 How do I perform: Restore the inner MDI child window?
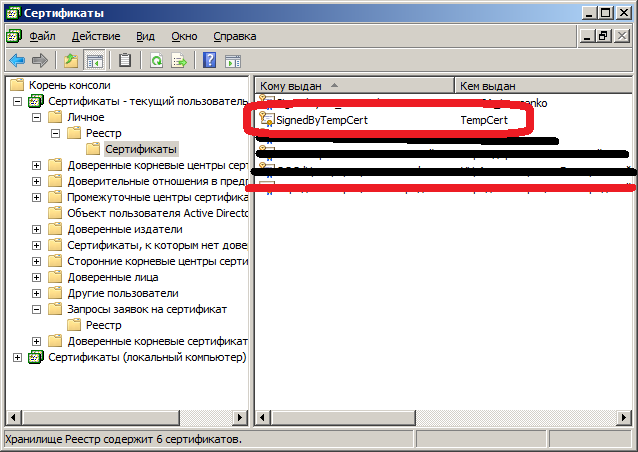603,36
